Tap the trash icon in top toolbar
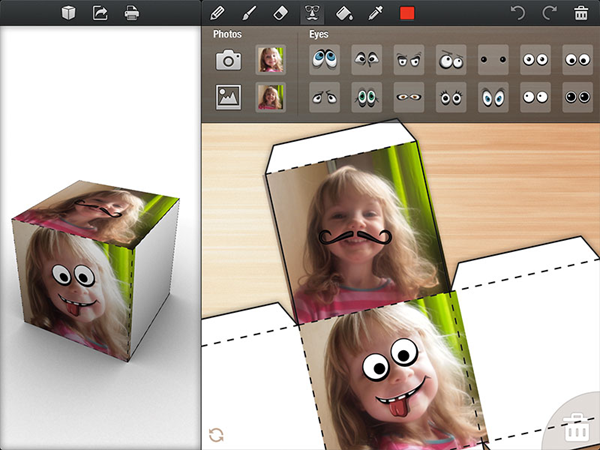The width and height of the screenshot is (600, 450). coord(581,13)
